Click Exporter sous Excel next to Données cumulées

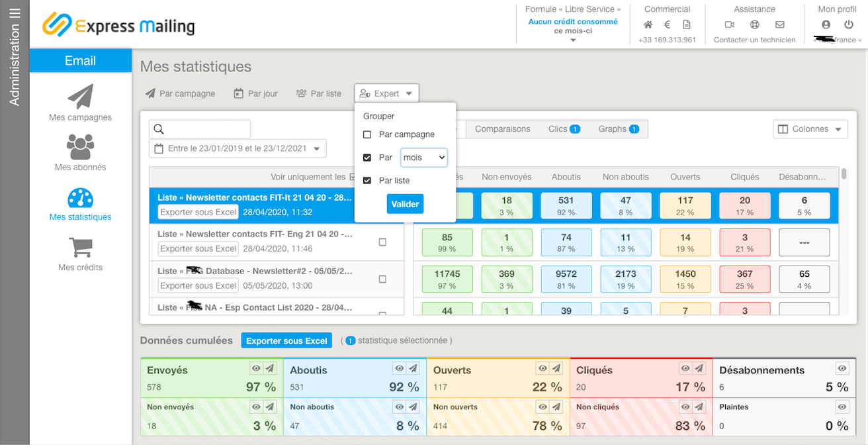286,340
